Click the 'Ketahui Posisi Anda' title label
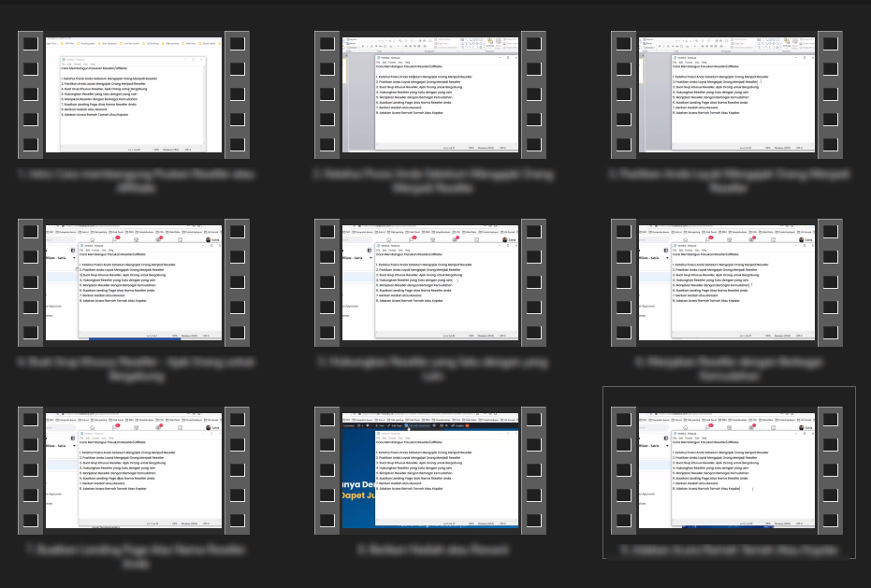871x588 pixels. coord(429,180)
